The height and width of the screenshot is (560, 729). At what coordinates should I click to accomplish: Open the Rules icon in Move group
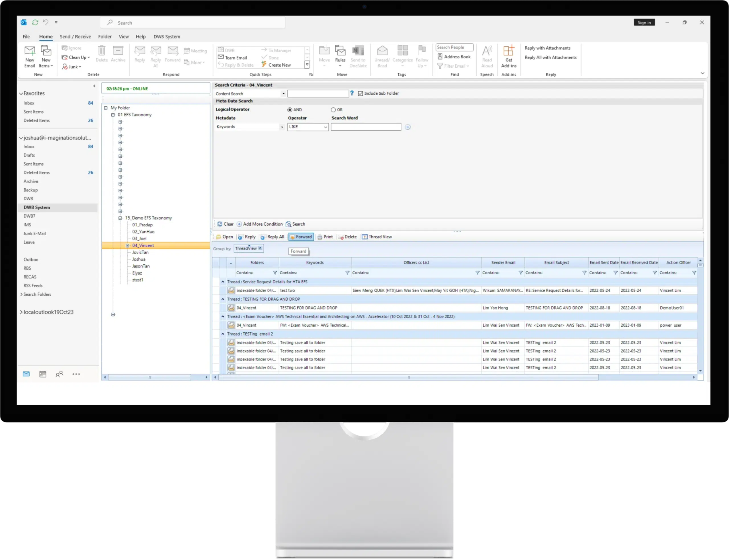coord(340,51)
